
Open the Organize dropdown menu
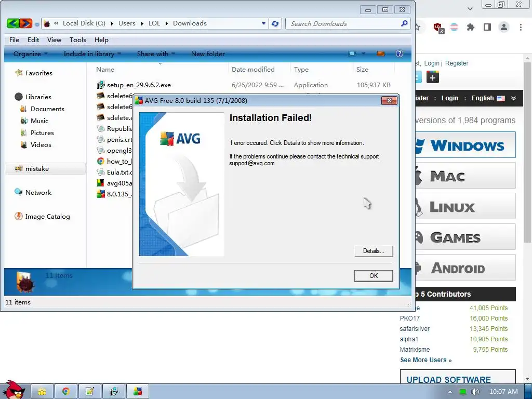pos(31,54)
